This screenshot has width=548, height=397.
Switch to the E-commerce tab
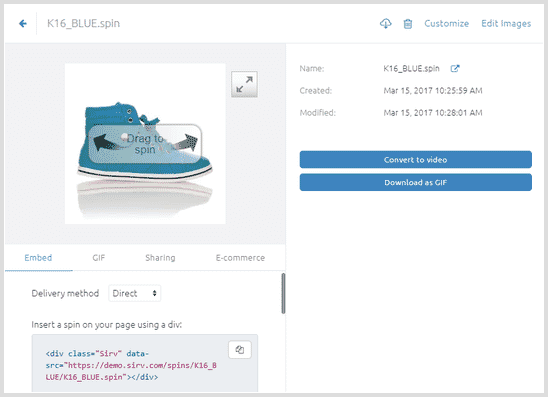click(x=240, y=258)
